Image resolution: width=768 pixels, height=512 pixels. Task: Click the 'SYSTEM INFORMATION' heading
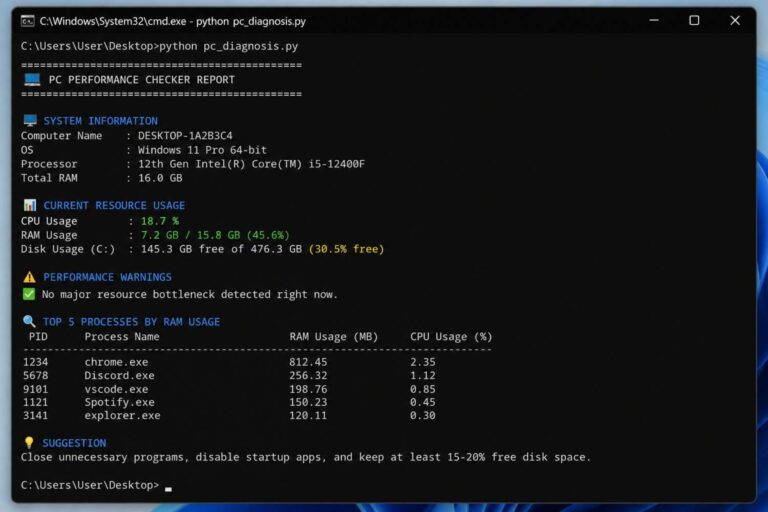(100, 121)
